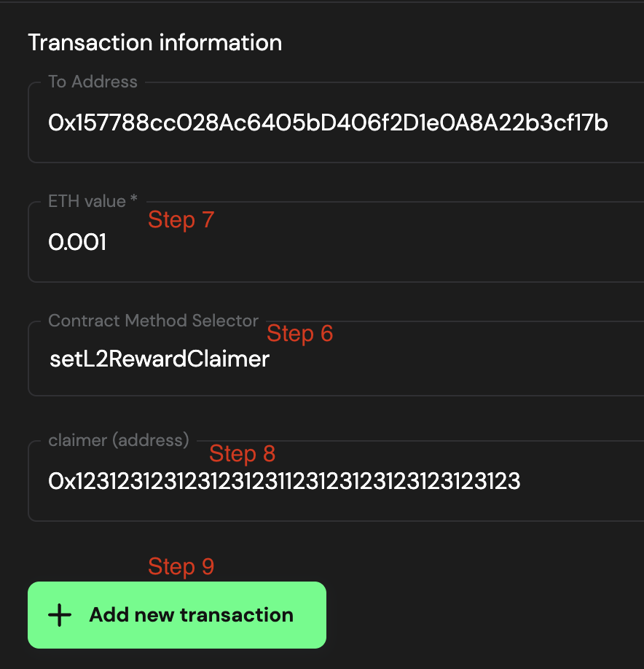Click the red Step 8 annotation

click(x=242, y=453)
